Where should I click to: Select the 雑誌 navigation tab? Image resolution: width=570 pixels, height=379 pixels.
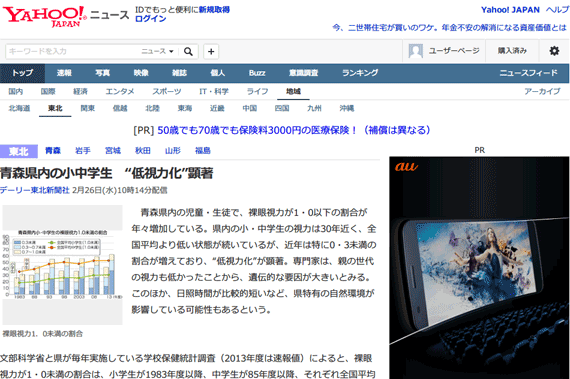(179, 73)
